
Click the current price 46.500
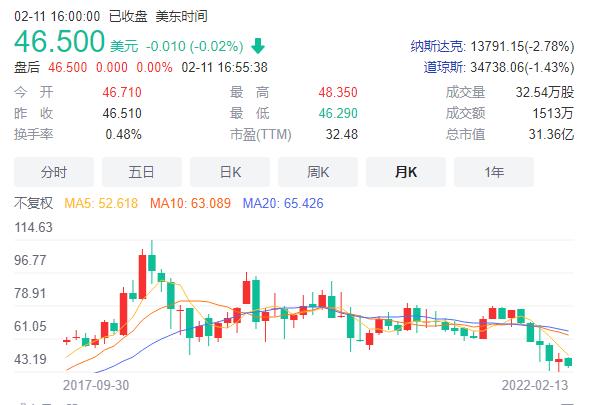click(60, 41)
